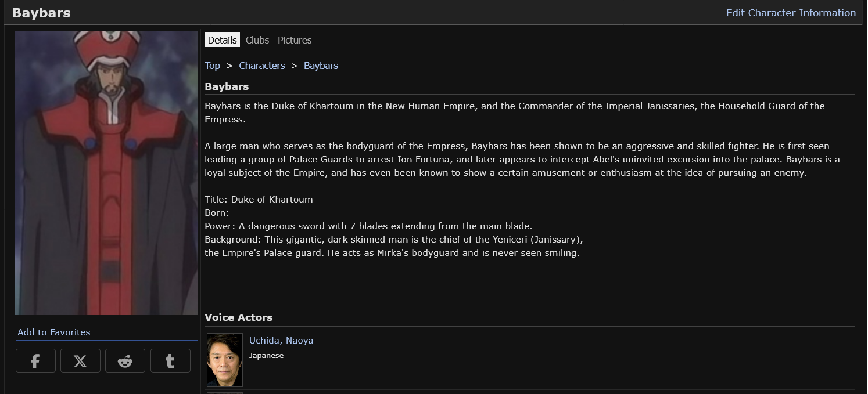Screen dimensions: 868x394
Task: Click Edit Character Information link
Action: point(791,13)
